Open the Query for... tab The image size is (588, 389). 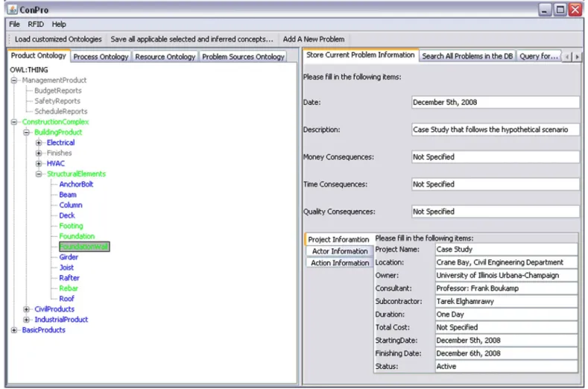pos(539,57)
